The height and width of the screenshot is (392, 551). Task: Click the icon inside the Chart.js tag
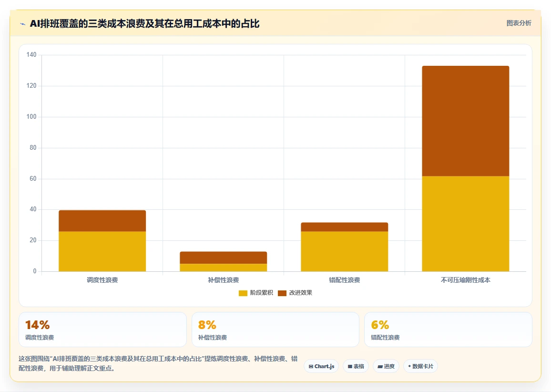tap(311, 366)
